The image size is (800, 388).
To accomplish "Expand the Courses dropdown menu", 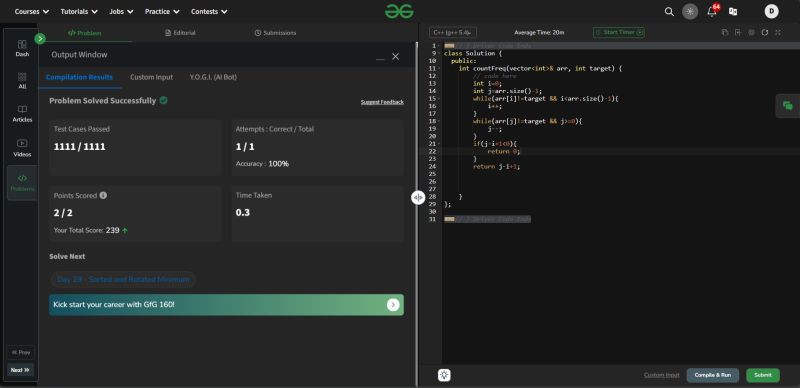I will pos(32,11).
